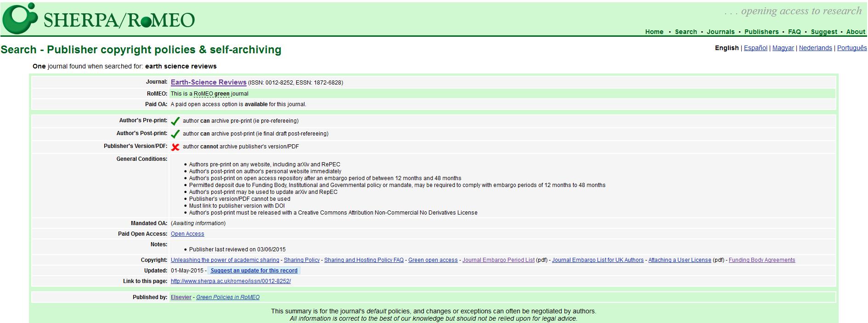This screenshot has width=868, height=323.
Task: Open the Paid Open Access link
Action: click(x=187, y=234)
